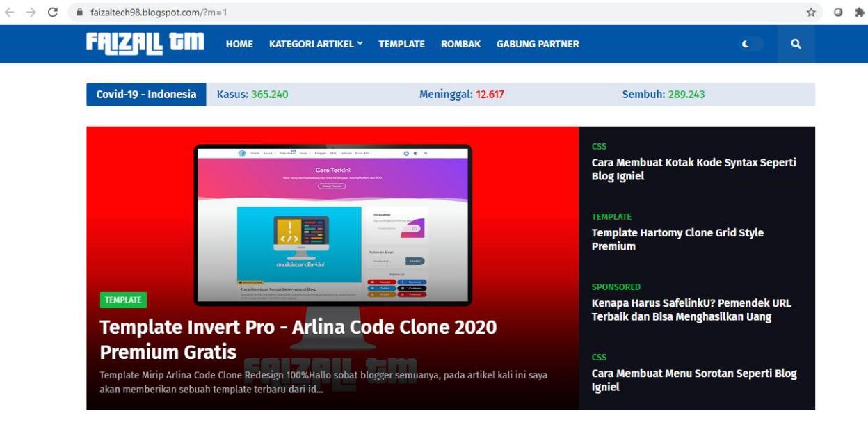Open the Template menu item
Viewport: 868px width, 425px height.
tap(401, 44)
